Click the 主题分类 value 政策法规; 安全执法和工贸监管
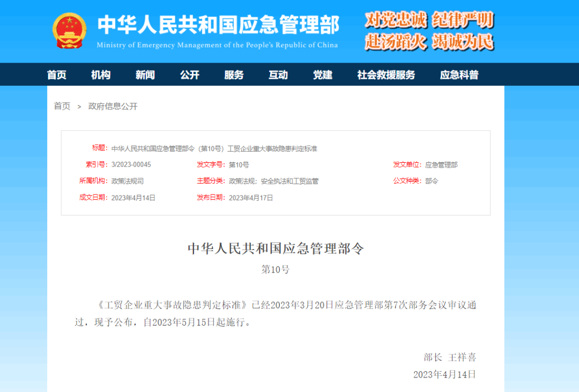The image size is (579, 392). tap(273, 181)
